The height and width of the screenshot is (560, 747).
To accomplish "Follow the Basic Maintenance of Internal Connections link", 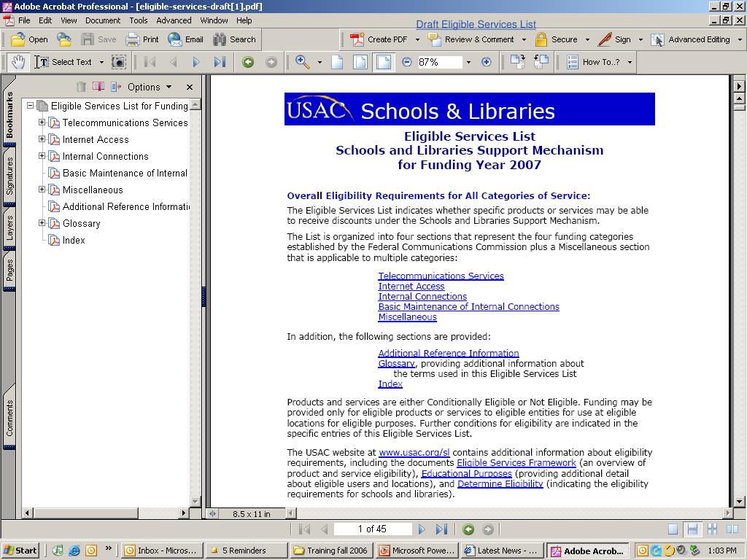I will click(469, 307).
